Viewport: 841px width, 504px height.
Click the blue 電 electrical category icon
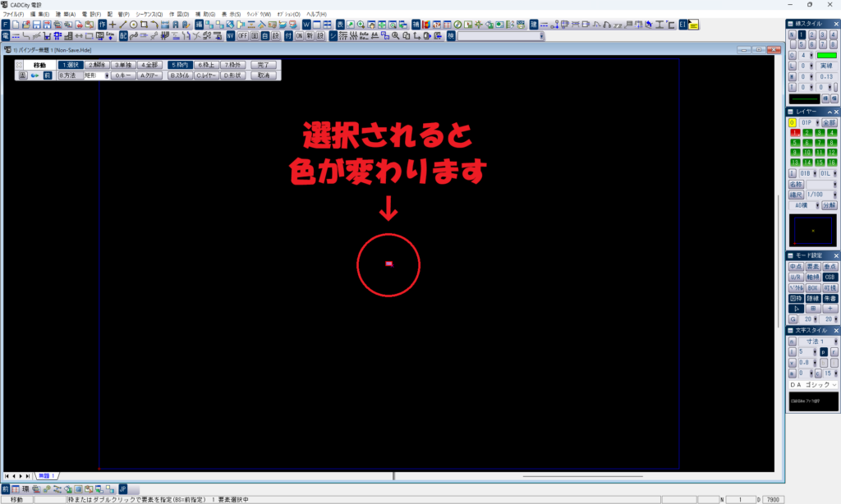coord(6,36)
